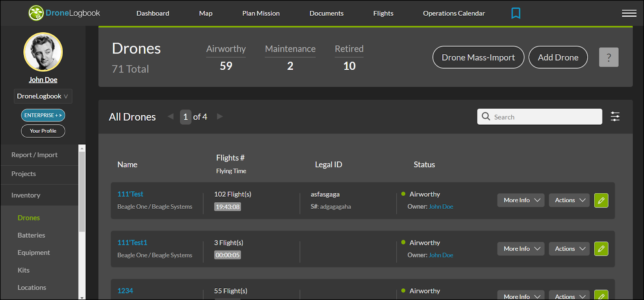This screenshot has height=300, width=644.
Task: Click the Search input field
Action: point(540,117)
